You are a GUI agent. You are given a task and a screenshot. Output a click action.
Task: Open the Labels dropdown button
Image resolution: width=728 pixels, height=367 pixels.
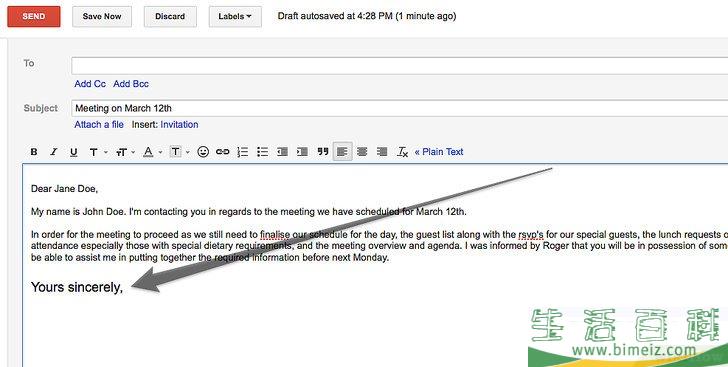tap(235, 16)
